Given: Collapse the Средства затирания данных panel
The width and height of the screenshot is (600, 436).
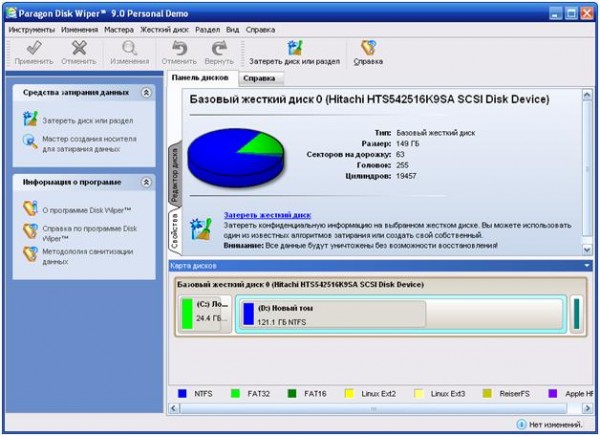Looking at the screenshot, I should point(146,93).
